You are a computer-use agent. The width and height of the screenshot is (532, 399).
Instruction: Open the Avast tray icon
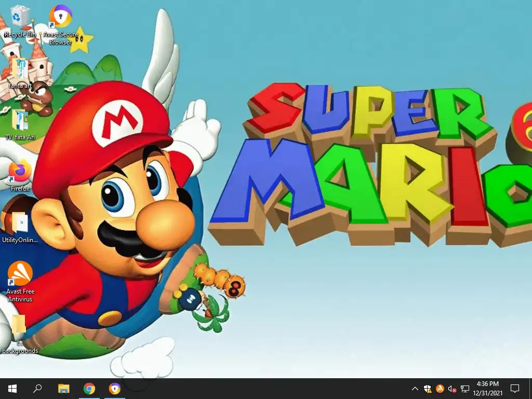click(440, 389)
